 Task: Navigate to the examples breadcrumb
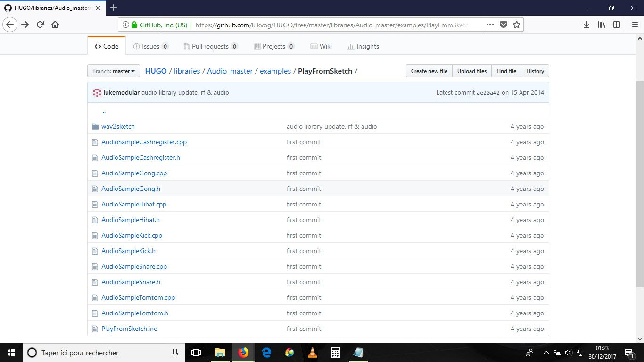(x=275, y=71)
